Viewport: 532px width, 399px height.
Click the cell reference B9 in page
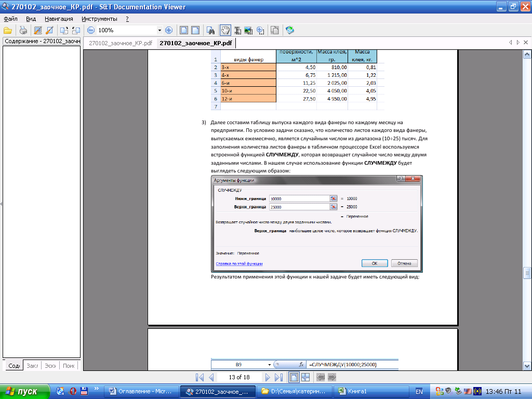(238, 364)
